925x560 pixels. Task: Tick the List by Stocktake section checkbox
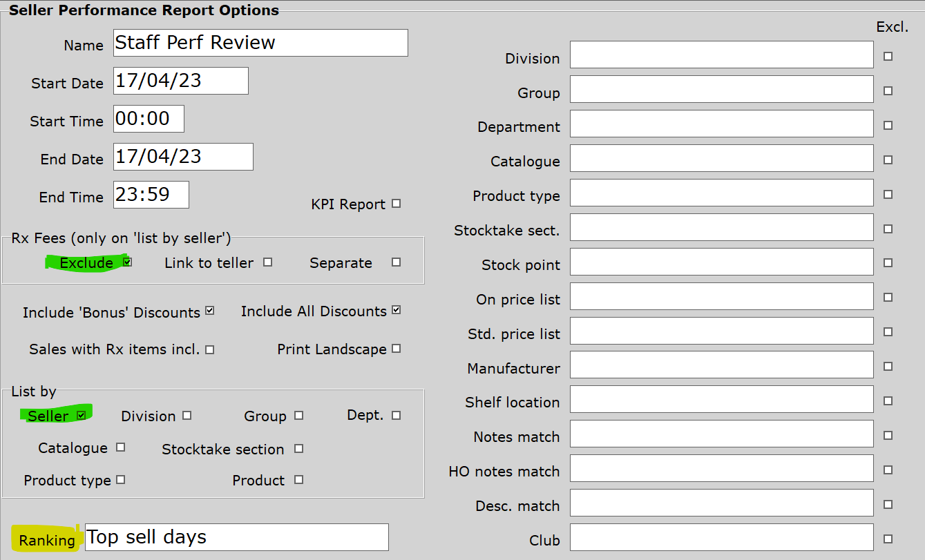point(298,449)
